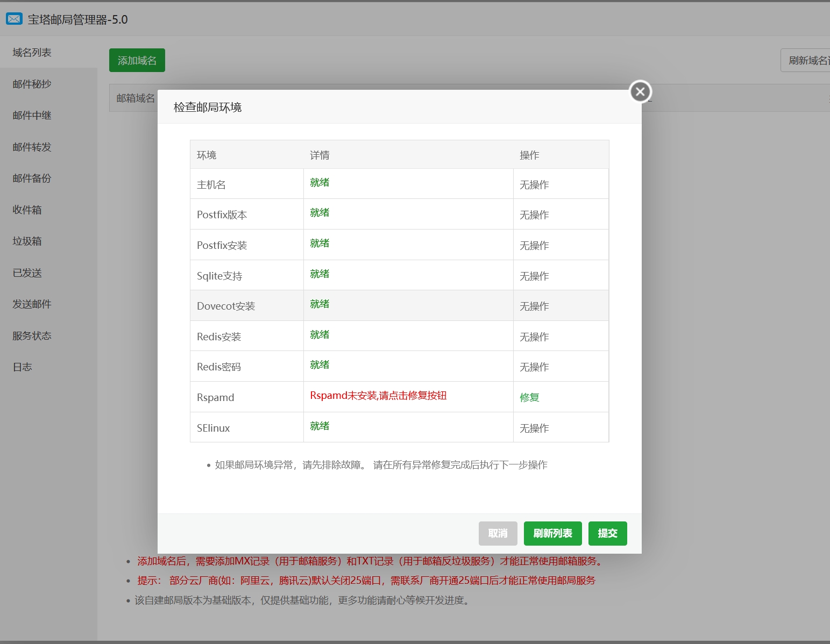
Task: Open the 邮件秘抄 sidebar item
Action: pyautogui.click(x=48, y=84)
